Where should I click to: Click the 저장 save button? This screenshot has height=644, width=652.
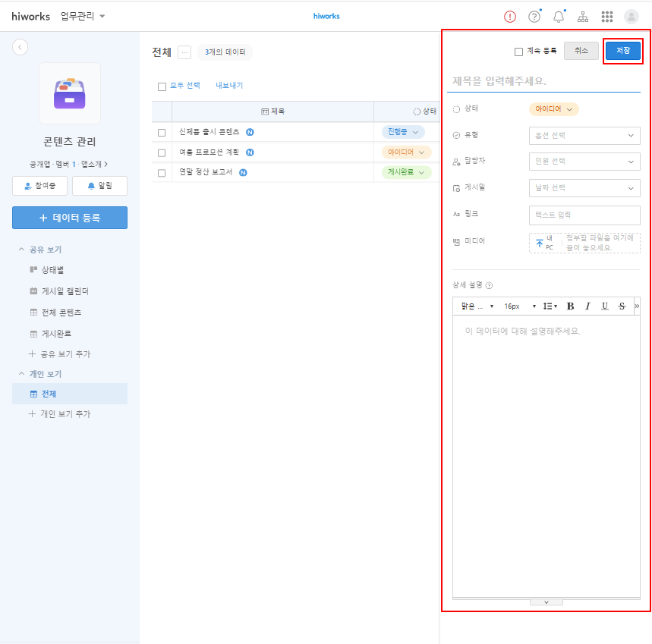coord(622,51)
